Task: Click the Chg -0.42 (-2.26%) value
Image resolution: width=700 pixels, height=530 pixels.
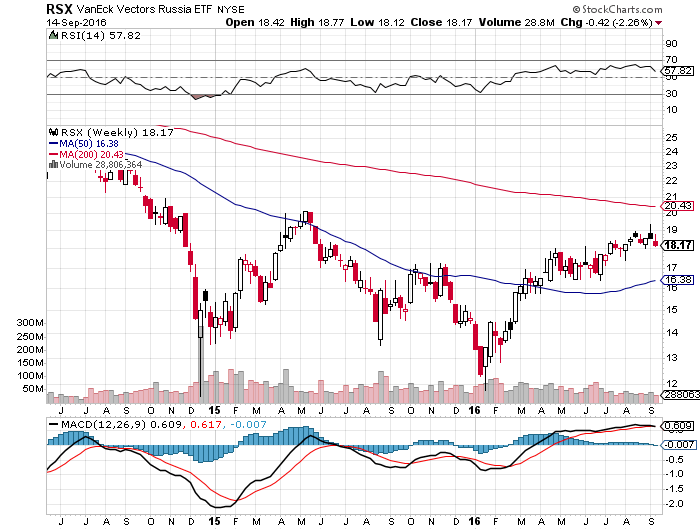Action: (607, 22)
